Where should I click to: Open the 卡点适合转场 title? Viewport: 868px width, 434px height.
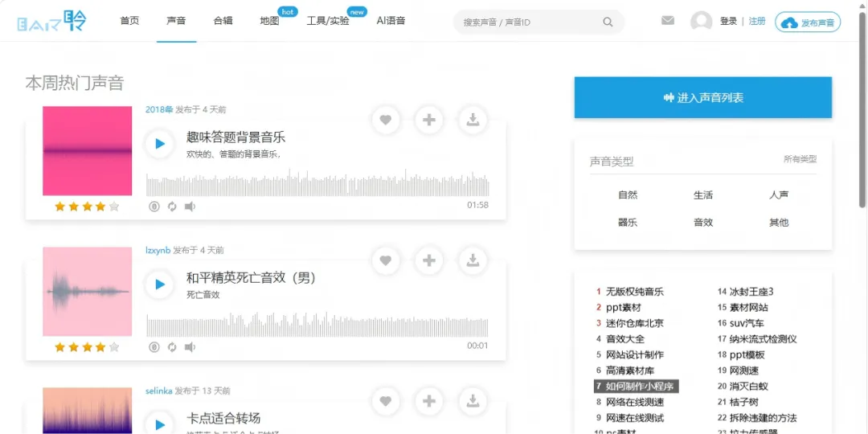pyautogui.click(x=223, y=418)
